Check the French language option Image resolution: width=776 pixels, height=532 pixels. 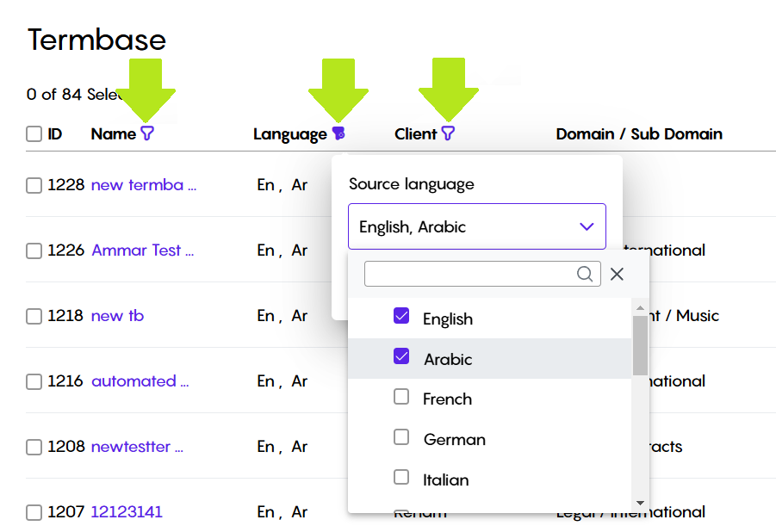pyautogui.click(x=401, y=396)
